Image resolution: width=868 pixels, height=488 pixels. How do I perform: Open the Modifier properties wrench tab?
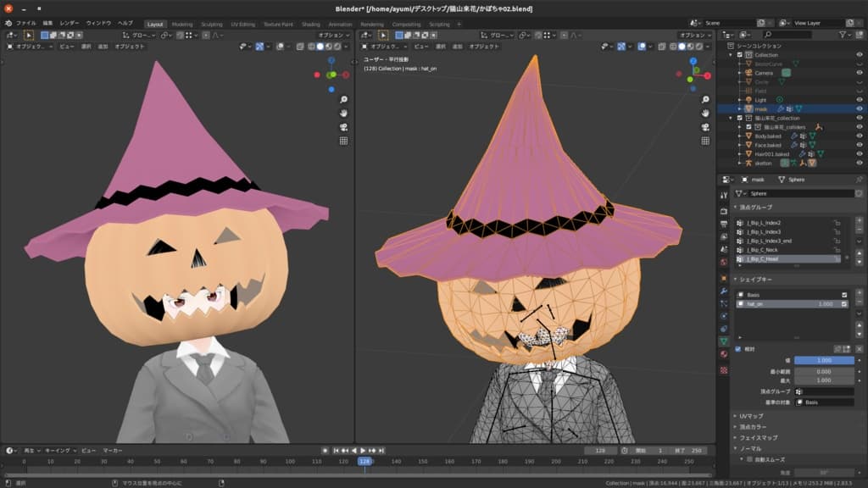723,291
